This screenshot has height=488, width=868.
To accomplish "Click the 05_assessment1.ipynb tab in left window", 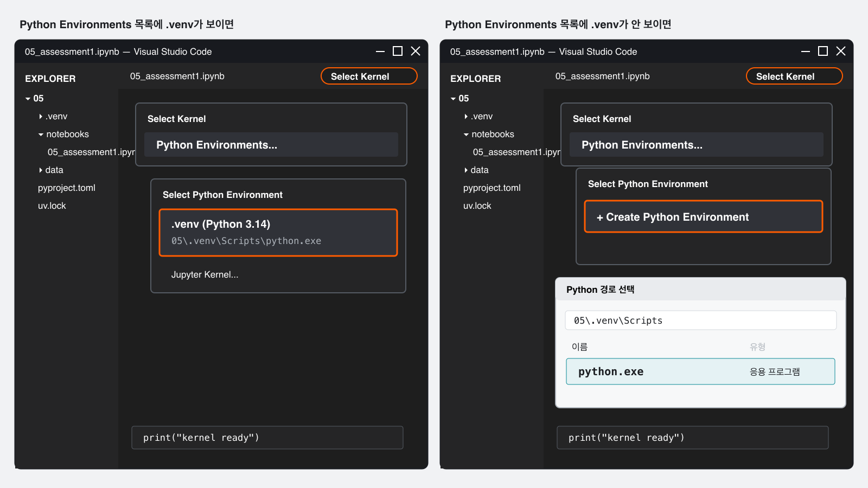I will (177, 76).
